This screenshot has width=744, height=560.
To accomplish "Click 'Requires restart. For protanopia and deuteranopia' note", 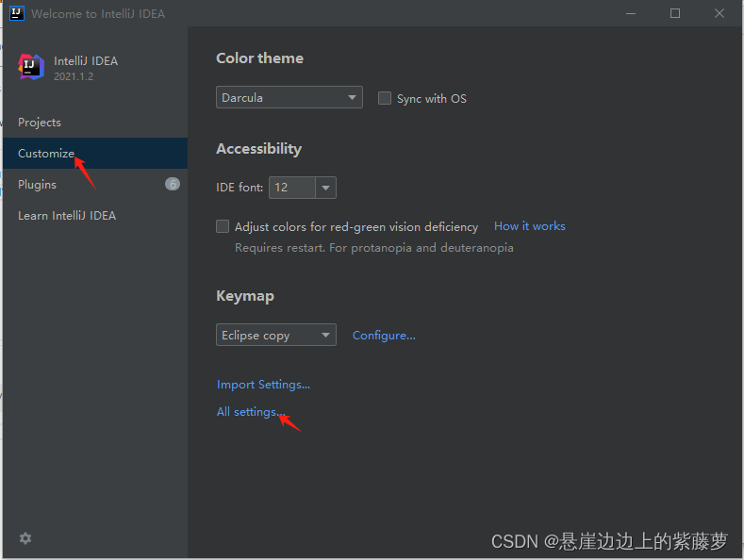I will pyautogui.click(x=374, y=248).
